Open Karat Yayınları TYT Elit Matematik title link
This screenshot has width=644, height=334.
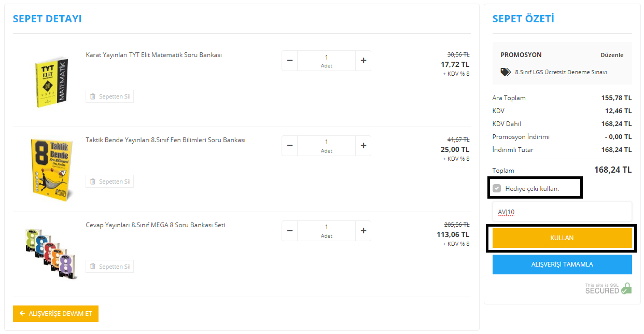(153, 55)
